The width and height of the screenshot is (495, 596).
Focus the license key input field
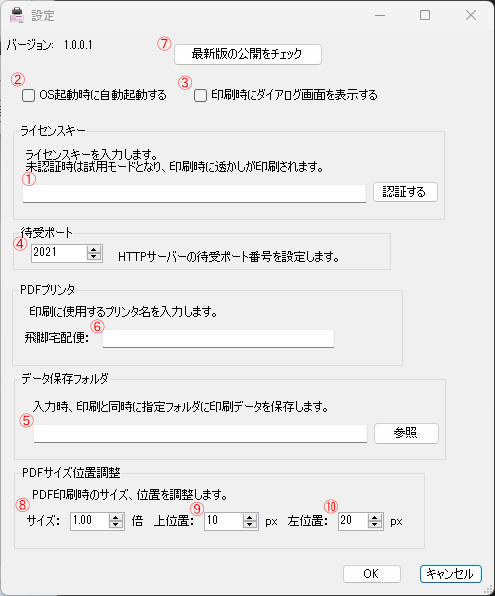coord(194,193)
